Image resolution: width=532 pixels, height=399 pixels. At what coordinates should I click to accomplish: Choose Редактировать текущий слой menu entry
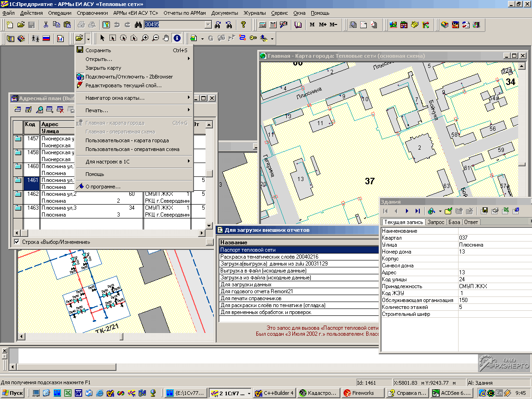123,85
